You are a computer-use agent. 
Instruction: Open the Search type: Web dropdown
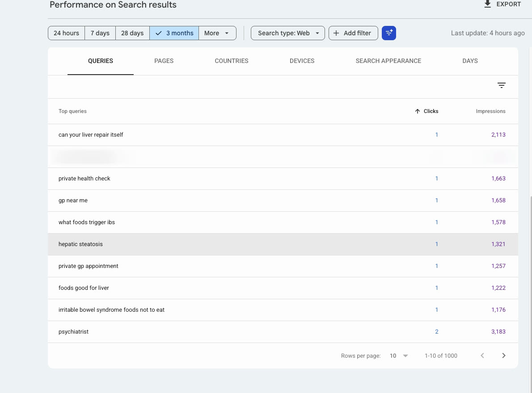pyautogui.click(x=288, y=33)
